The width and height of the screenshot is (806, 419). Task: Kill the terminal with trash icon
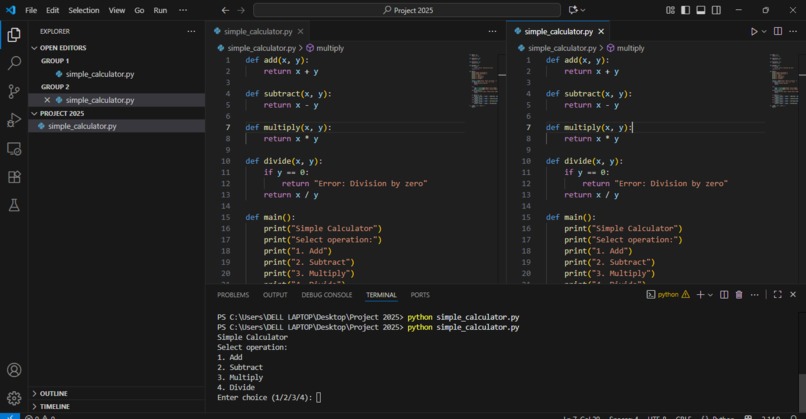click(739, 295)
